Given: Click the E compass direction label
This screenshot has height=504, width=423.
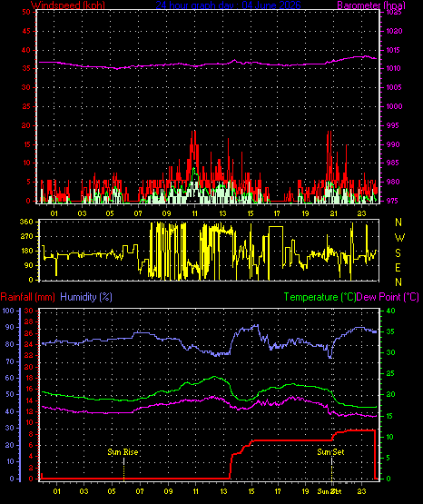Looking at the screenshot, I should [398, 267].
